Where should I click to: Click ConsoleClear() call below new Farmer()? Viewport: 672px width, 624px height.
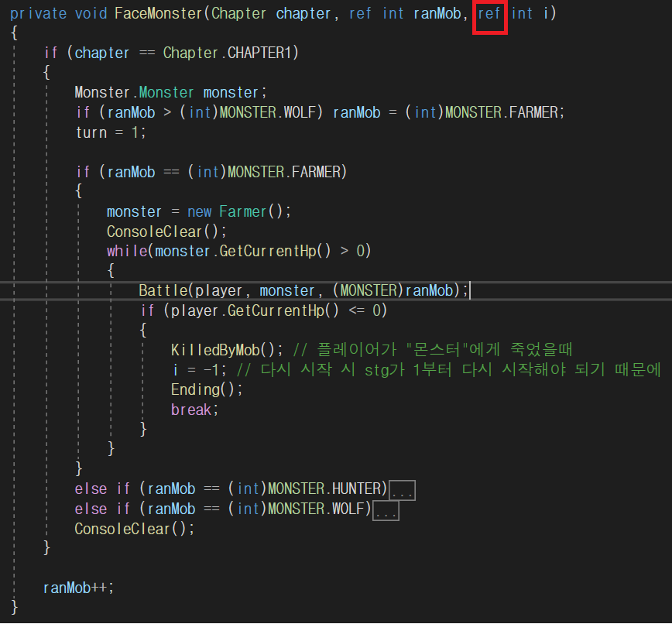166,231
